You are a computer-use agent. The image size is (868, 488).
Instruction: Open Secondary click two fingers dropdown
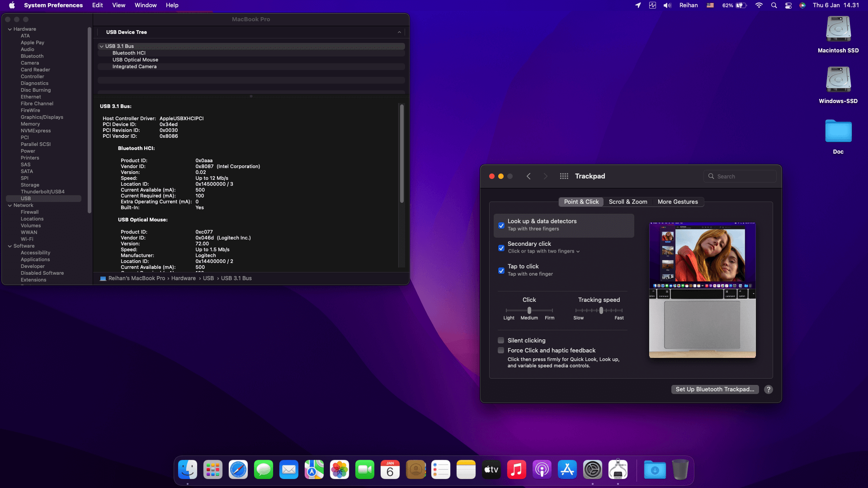(x=544, y=251)
